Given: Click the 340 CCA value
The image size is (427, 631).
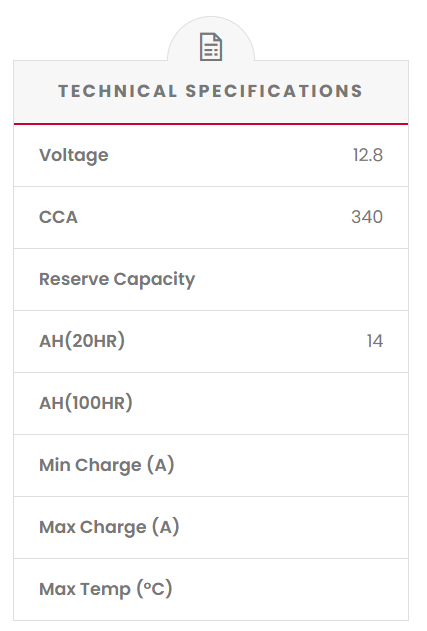Looking at the screenshot, I should tap(367, 217).
